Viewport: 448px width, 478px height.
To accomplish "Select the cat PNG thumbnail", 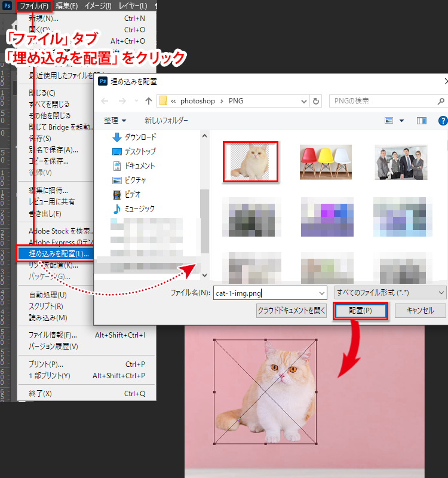I will 250,161.
